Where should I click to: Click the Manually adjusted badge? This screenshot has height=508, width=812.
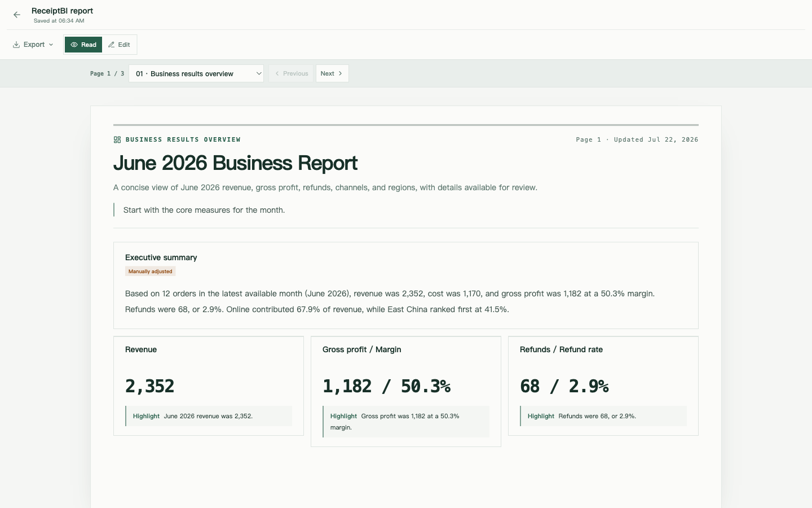(x=150, y=271)
